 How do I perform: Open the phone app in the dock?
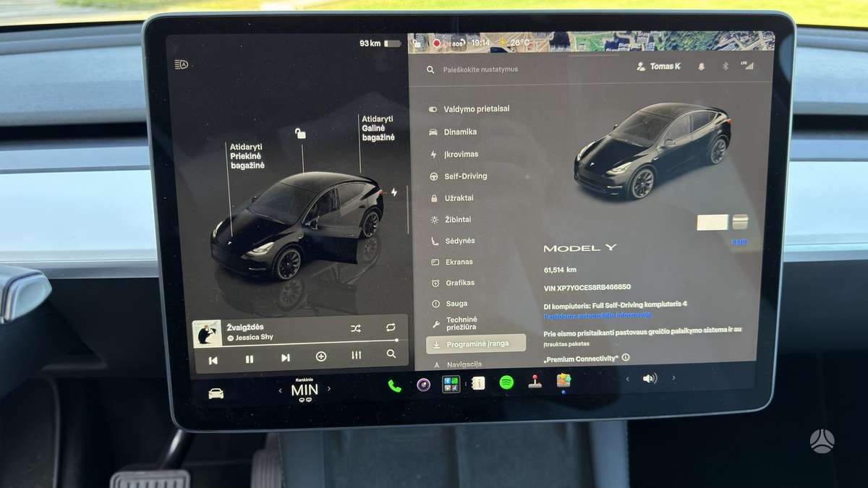click(x=394, y=385)
